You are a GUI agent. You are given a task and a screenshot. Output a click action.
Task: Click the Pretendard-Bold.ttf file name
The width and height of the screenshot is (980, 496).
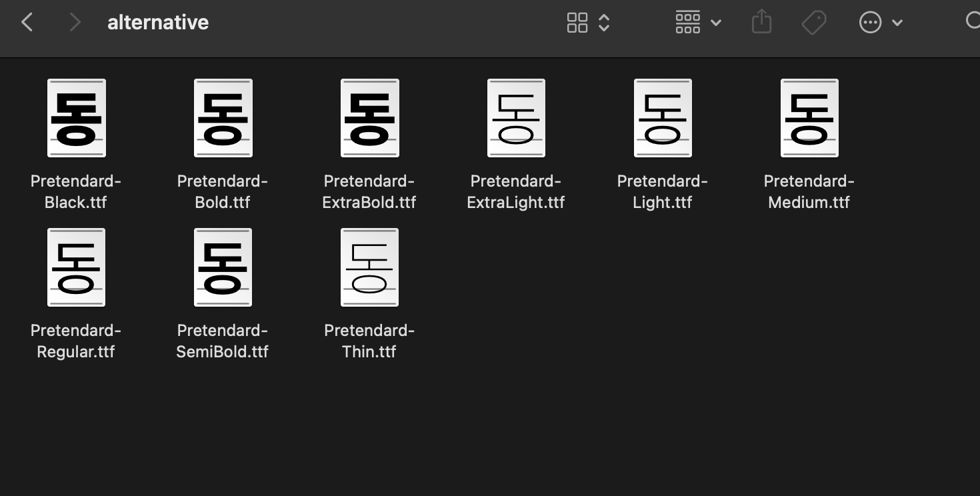coord(223,192)
